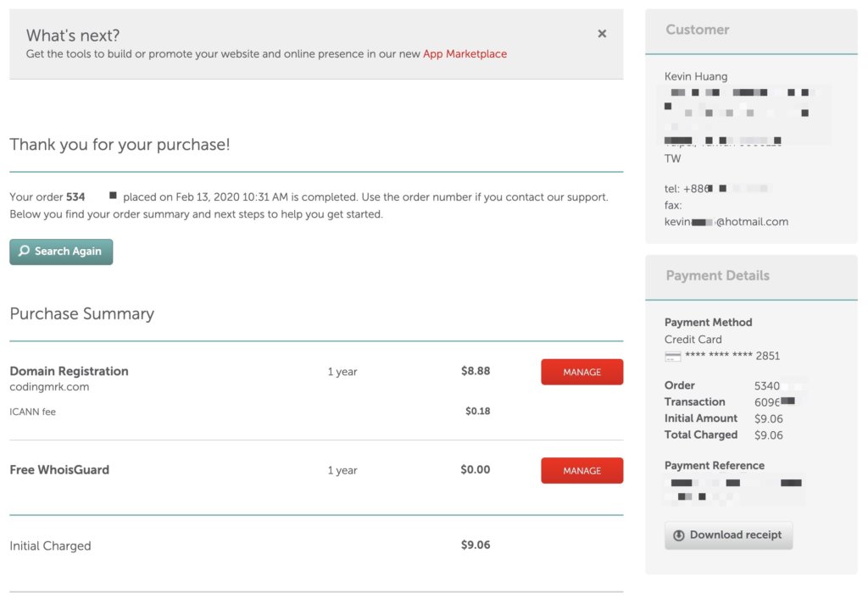Click the Search Again button
This screenshot has width=868, height=598.
coord(61,252)
